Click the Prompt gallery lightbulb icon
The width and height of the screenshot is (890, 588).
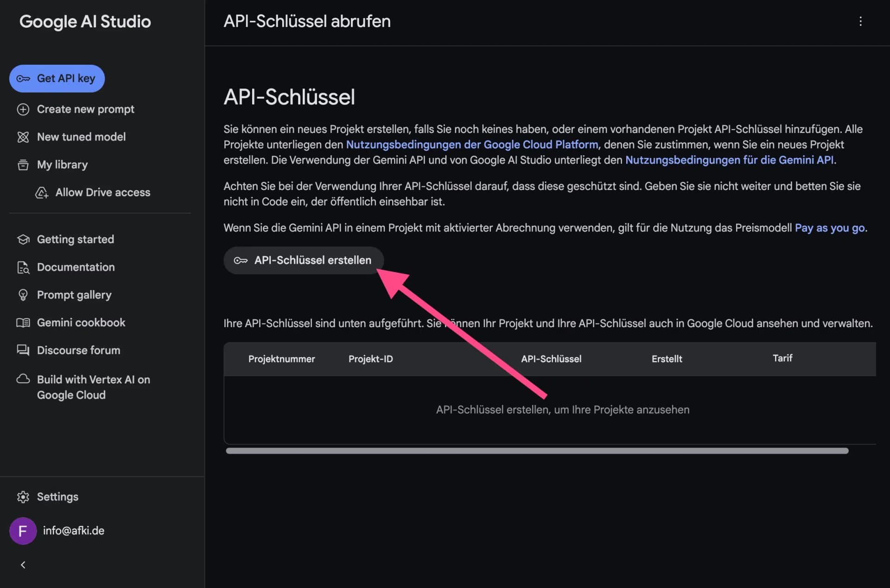(x=23, y=295)
